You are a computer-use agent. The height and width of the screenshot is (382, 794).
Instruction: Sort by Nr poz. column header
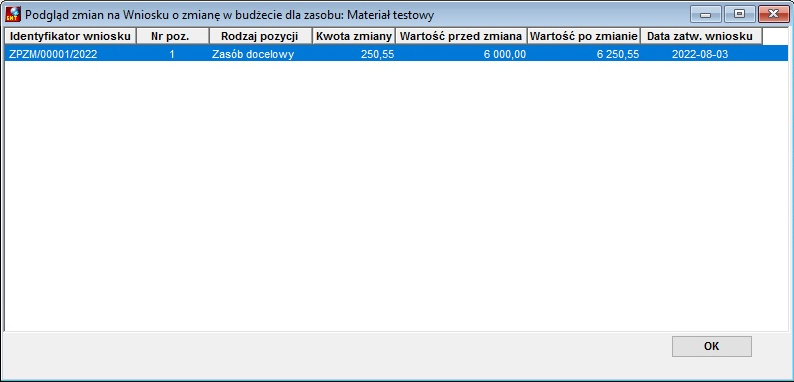click(x=173, y=36)
